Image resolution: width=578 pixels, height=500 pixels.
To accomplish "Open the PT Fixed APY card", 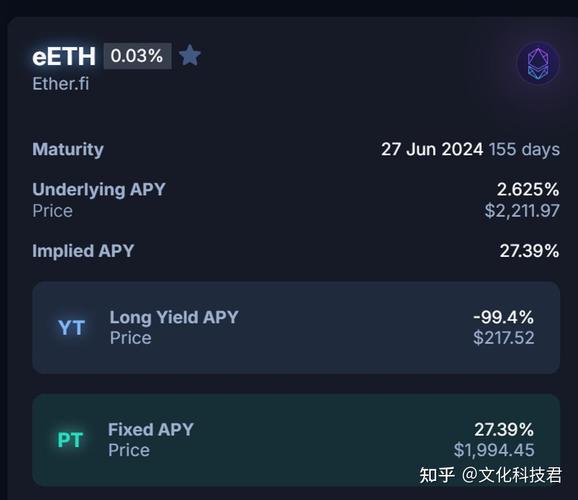I will pyautogui.click(x=296, y=440).
